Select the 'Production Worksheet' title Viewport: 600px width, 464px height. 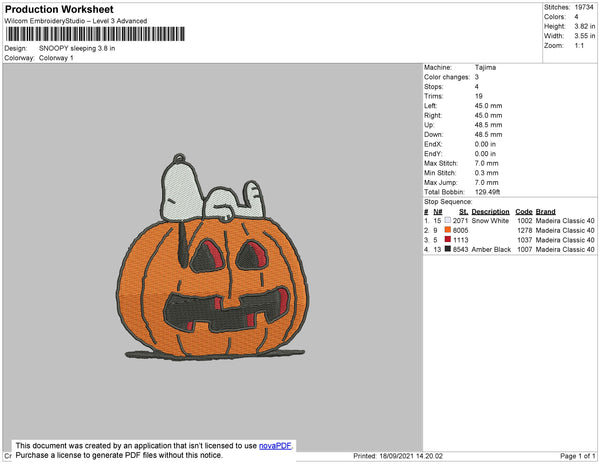[x=59, y=9]
